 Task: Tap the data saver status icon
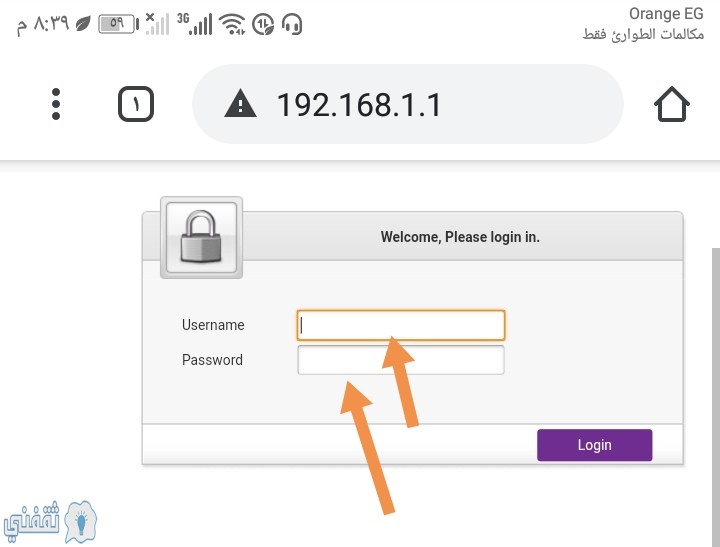click(x=264, y=24)
